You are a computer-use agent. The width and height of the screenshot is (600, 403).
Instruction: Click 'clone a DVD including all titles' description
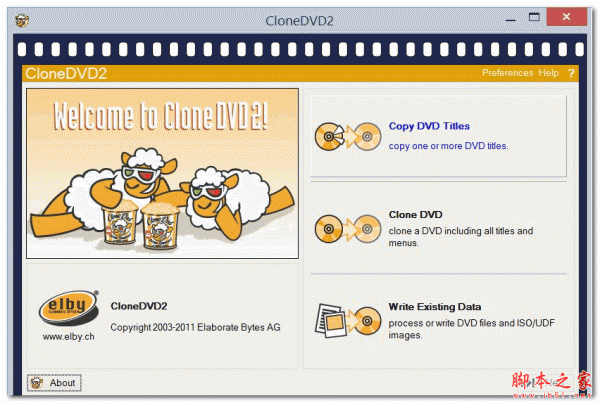461,237
